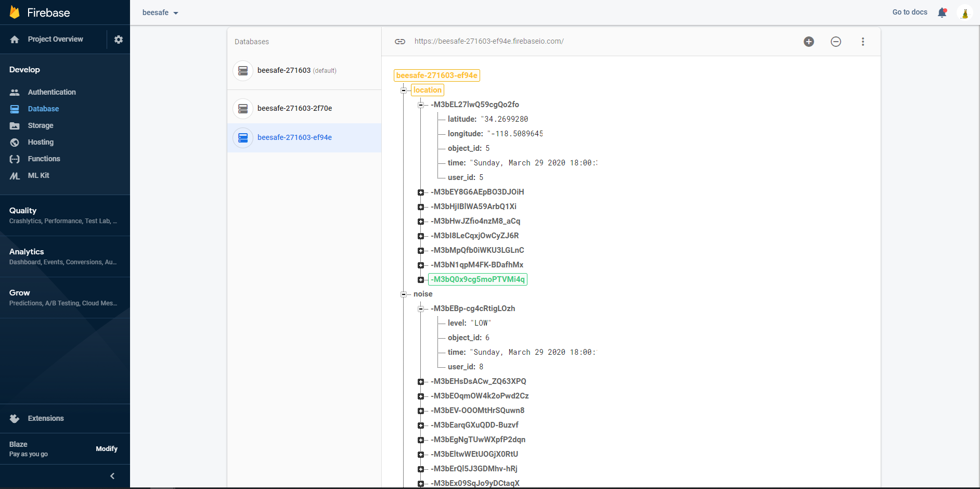Expand the -M3bN1qpM4FK-BDafhMx node

(x=421, y=265)
